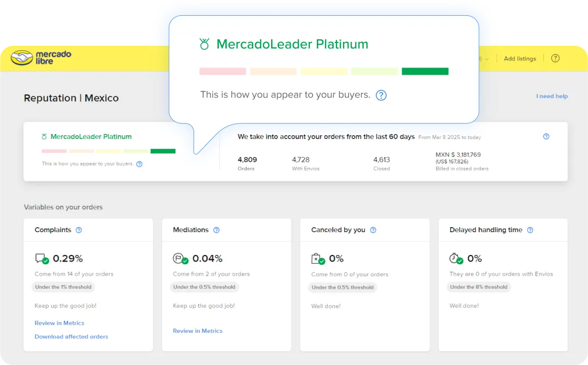Click help icon beside small buyers text

[x=139, y=164]
